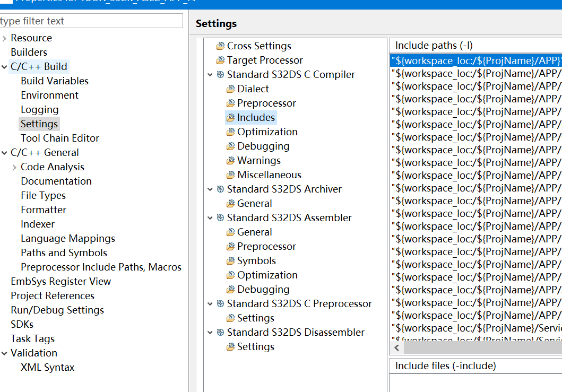Click the Standard S32DS Disassembler tool icon
562x392 pixels.
coord(220,333)
